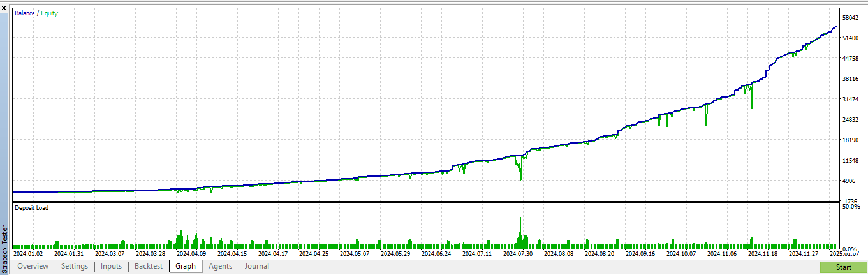Click the 2024.05.07 date label
This screenshot has width=868, height=275.
click(x=355, y=253)
